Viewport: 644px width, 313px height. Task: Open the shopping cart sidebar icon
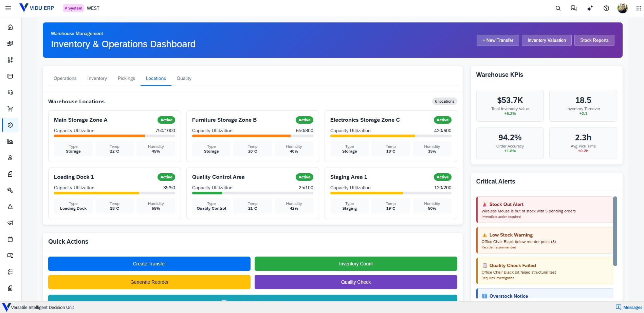[x=10, y=109]
